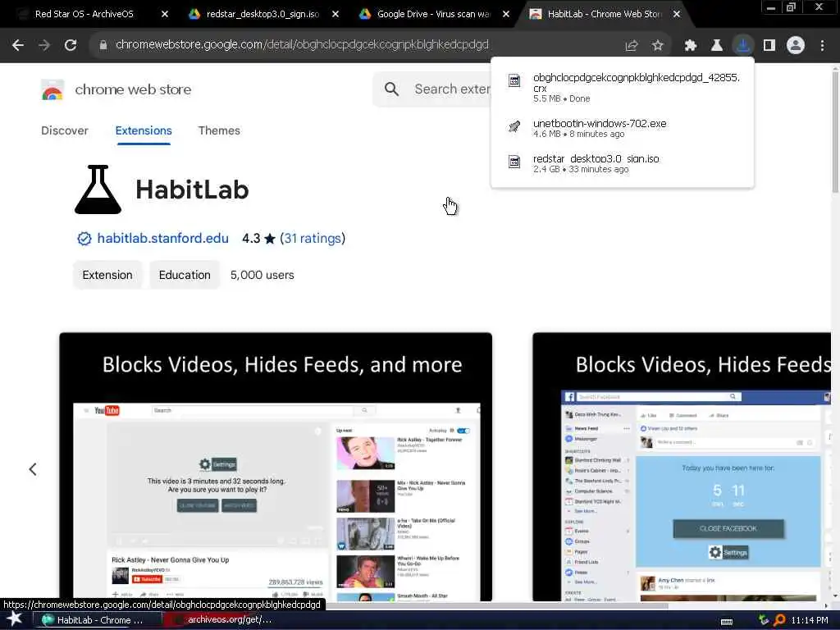Viewport: 840px width, 630px height.
Task: Show the previous screenshot with the left chevron
Action: coord(33,469)
